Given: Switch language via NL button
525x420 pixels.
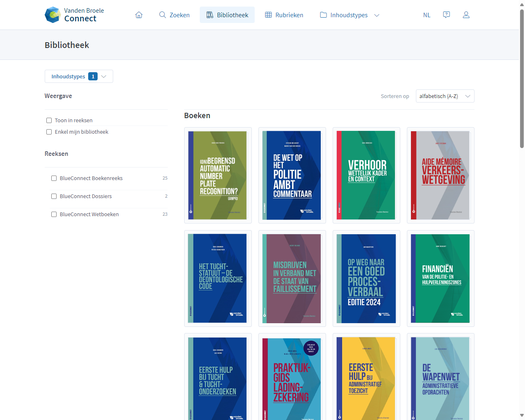Looking at the screenshot, I should [427, 15].
